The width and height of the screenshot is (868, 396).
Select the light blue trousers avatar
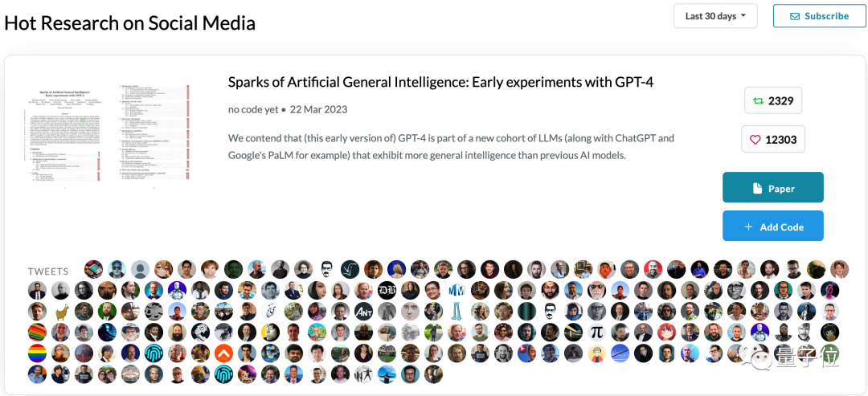[x=457, y=311]
